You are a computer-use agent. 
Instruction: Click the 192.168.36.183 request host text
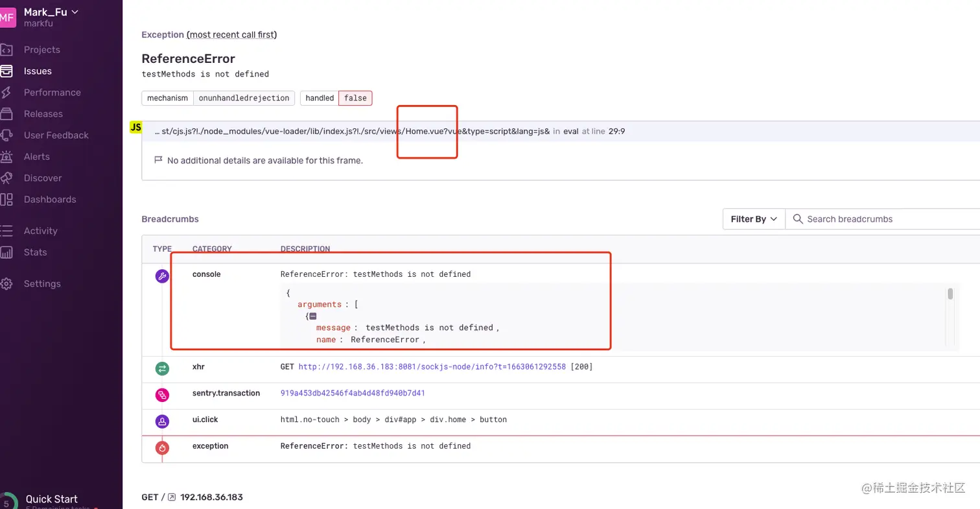click(211, 497)
